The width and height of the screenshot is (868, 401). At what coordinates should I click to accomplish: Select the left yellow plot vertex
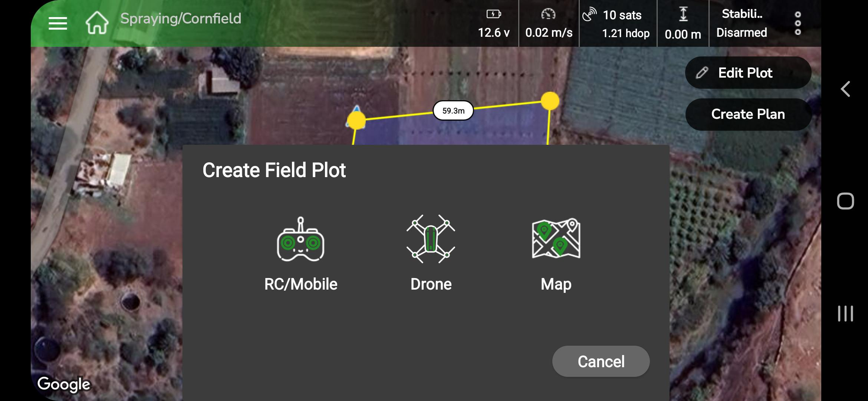tap(356, 120)
